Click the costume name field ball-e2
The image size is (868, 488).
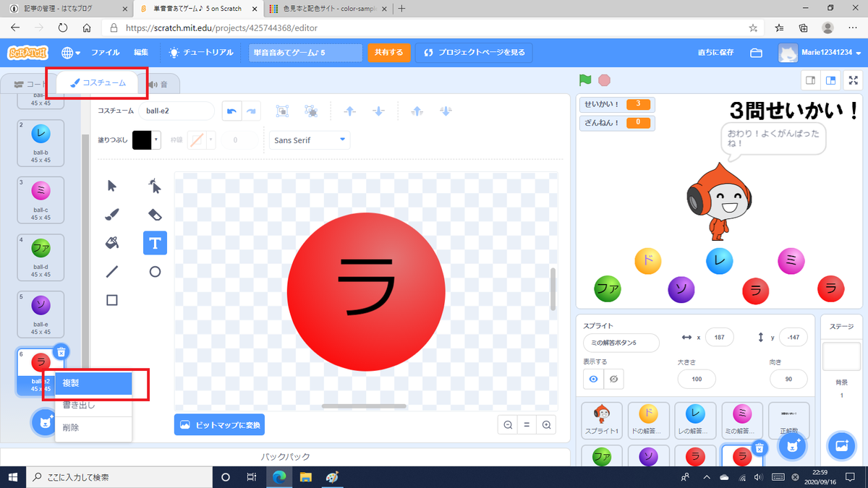click(177, 111)
